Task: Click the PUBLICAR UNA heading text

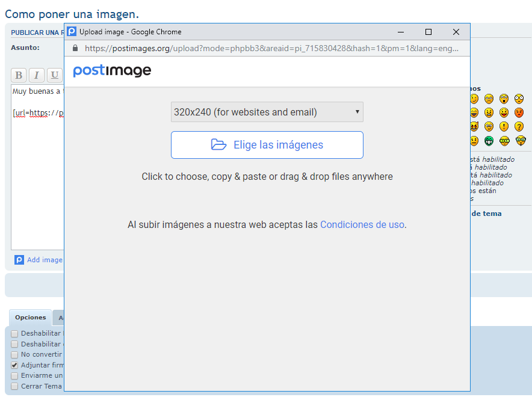Action: 37,32
